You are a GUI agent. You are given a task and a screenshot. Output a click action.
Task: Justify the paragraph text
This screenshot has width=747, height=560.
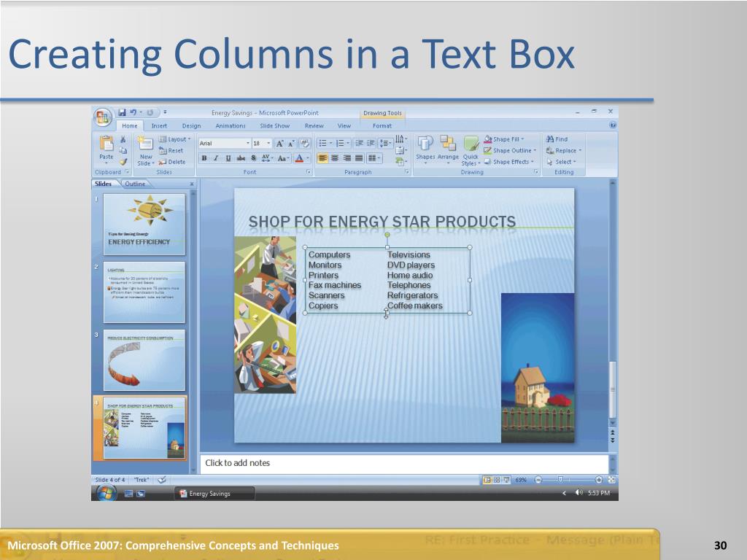[359, 158]
